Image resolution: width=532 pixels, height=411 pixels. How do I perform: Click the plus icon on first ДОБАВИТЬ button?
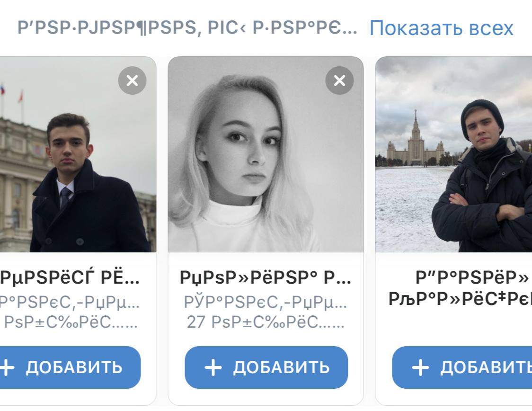point(7,367)
